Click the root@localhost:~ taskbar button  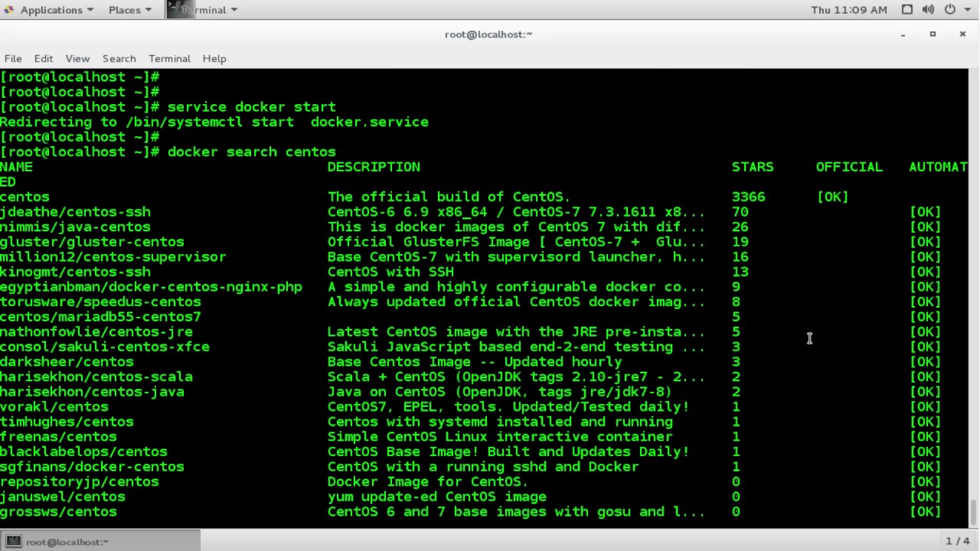pos(100,541)
